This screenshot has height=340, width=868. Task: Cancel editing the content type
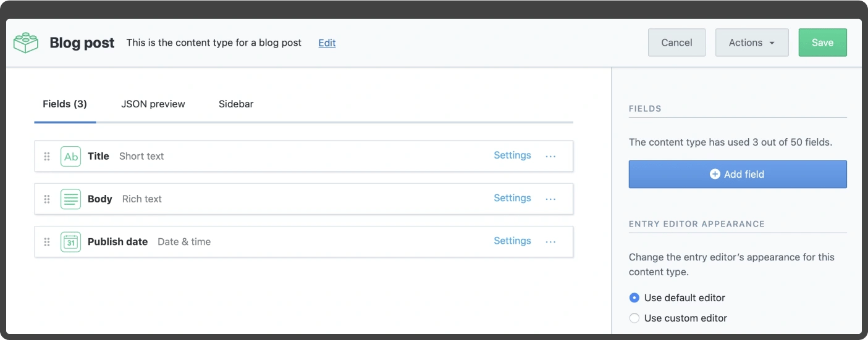click(x=676, y=43)
